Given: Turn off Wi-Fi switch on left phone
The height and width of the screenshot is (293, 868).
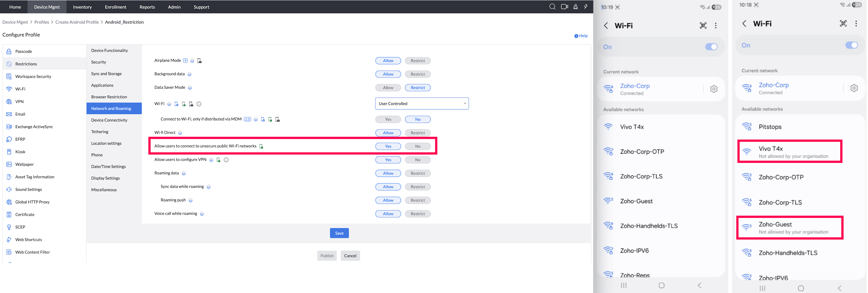Looking at the screenshot, I should (x=711, y=47).
